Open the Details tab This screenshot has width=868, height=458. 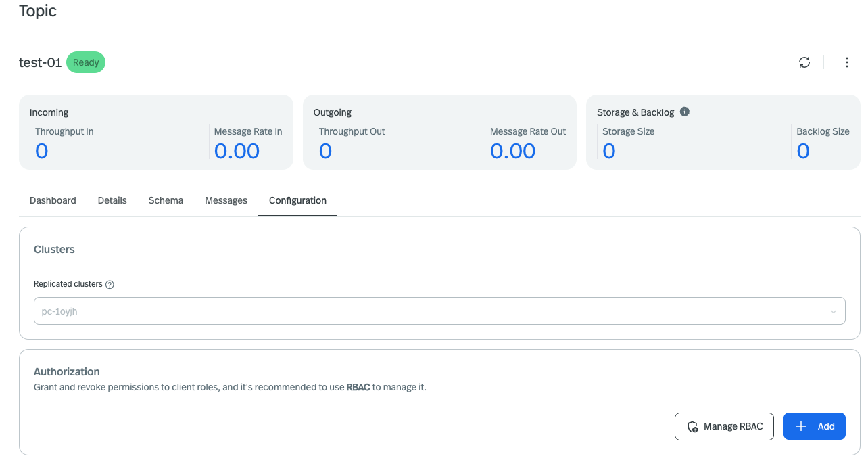[x=112, y=200]
